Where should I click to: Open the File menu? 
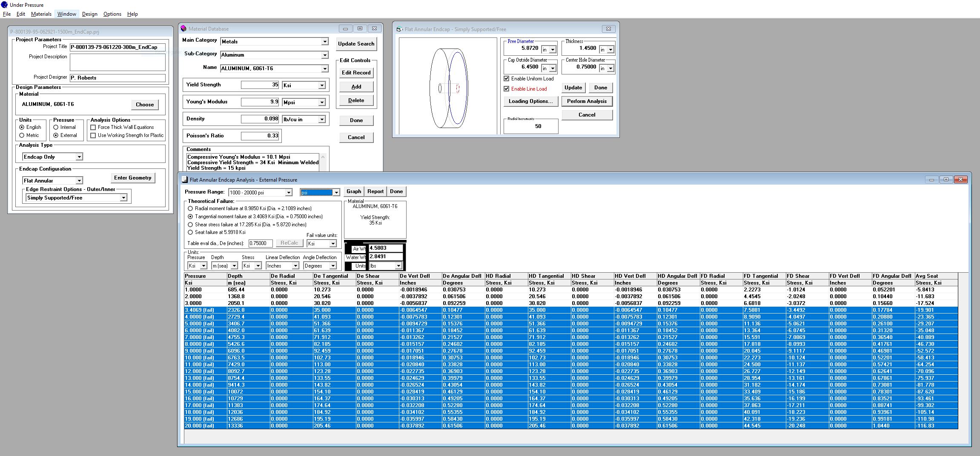[7, 14]
